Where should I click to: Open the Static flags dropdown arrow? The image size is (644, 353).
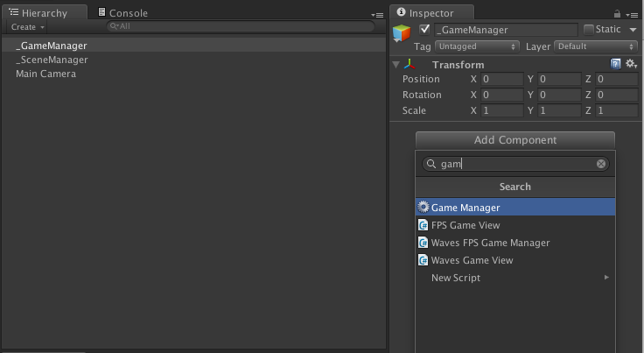(633, 30)
